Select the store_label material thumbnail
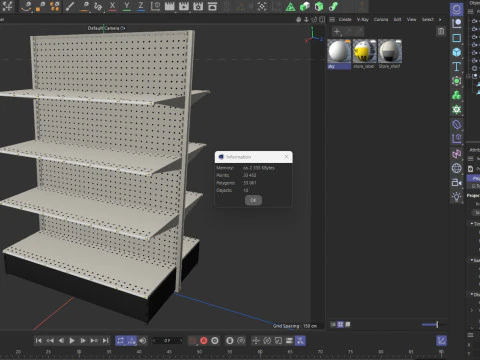 (364, 51)
